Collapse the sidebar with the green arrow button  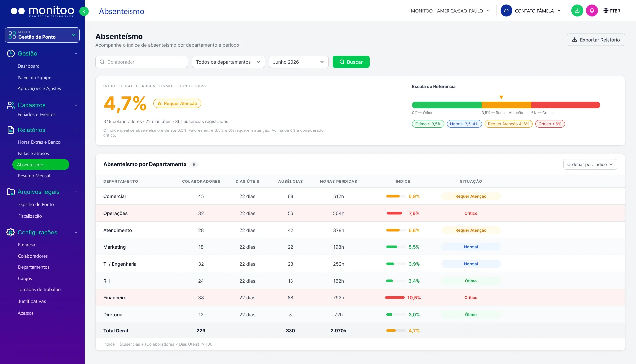coord(84,11)
